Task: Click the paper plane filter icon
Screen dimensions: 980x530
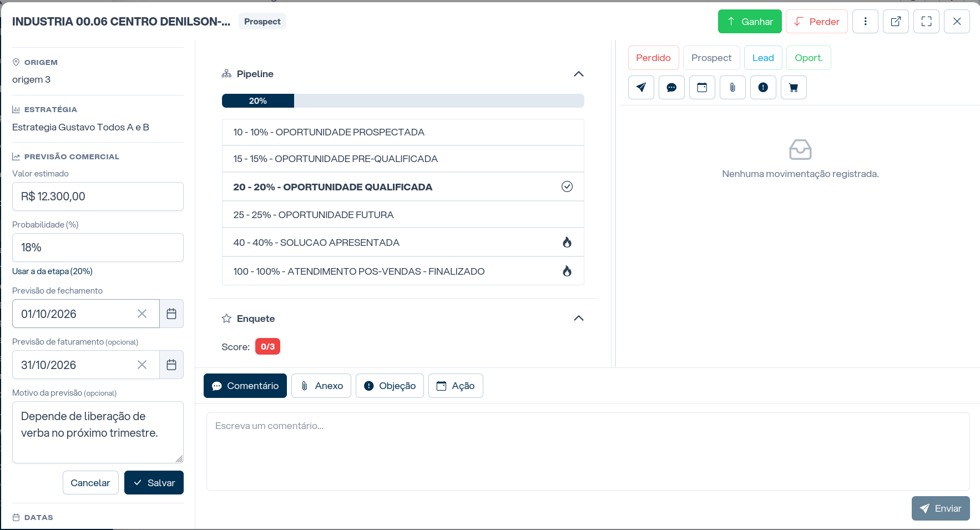Action: [641, 88]
